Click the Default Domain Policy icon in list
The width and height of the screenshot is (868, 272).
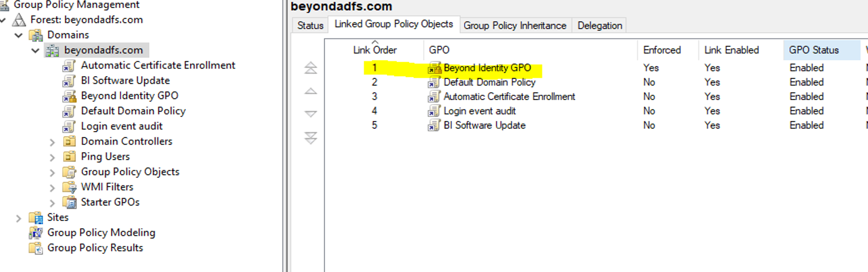434,82
